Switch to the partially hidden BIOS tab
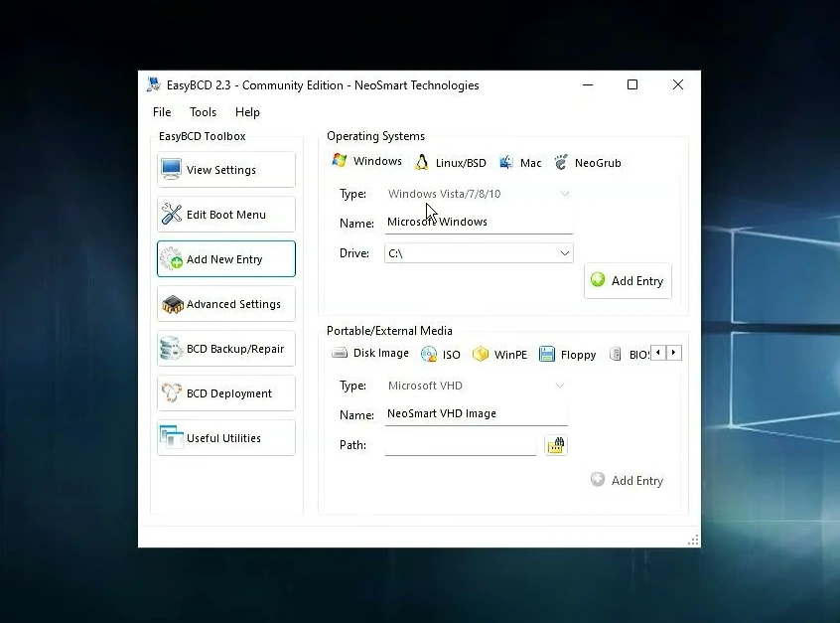 tap(630, 355)
